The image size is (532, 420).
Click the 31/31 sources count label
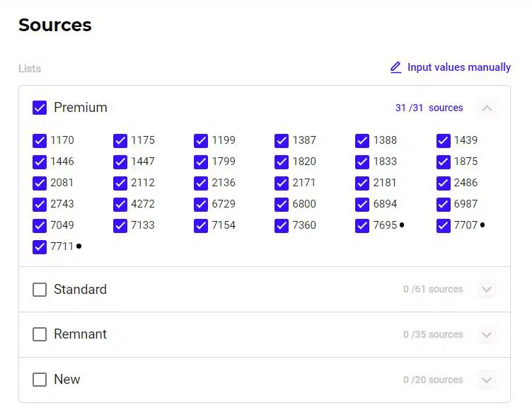[x=429, y=108]
